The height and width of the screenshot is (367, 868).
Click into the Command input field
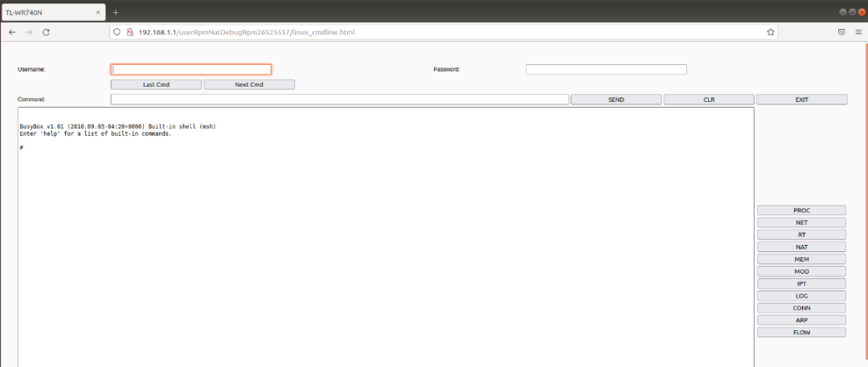point(340,100)
